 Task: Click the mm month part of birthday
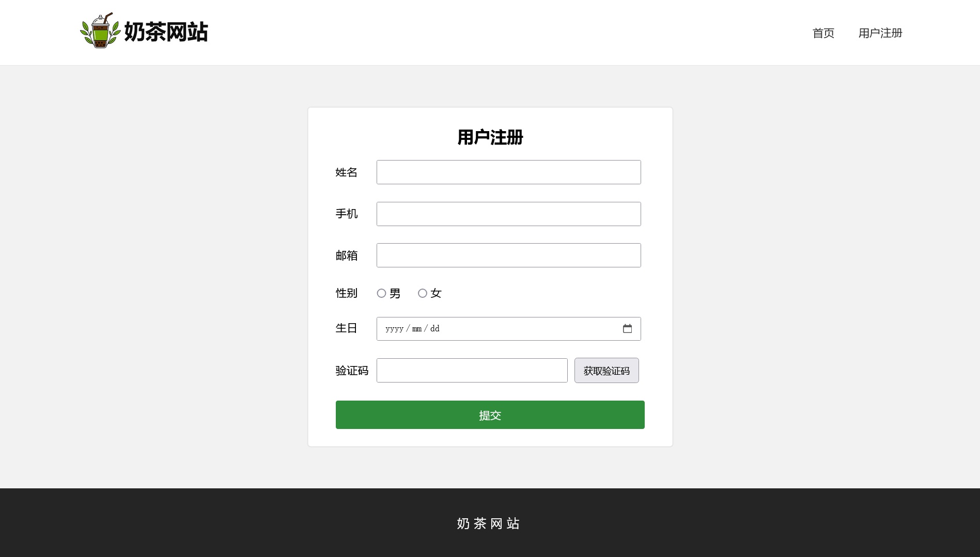click(x=417, y=329)
